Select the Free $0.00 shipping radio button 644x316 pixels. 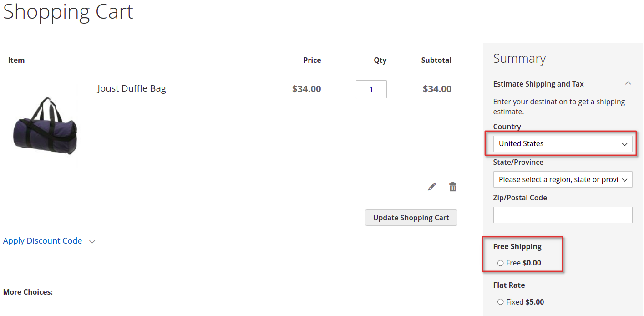501,263
